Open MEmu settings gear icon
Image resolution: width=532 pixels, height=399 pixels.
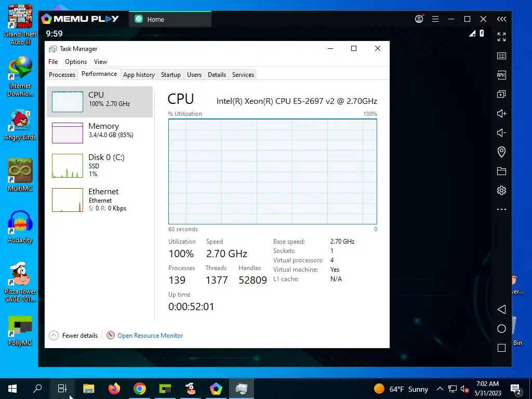tap(501, 190)
